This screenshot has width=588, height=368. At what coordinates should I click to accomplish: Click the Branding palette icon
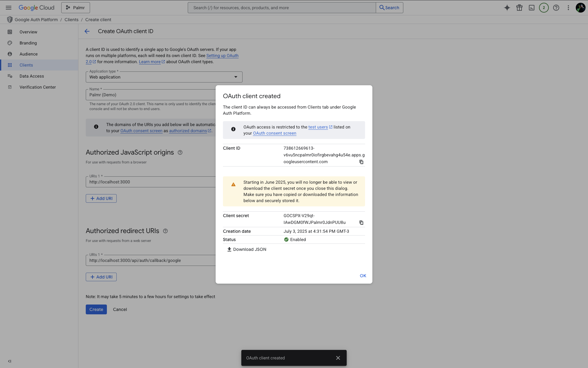[x=10, y=43]
